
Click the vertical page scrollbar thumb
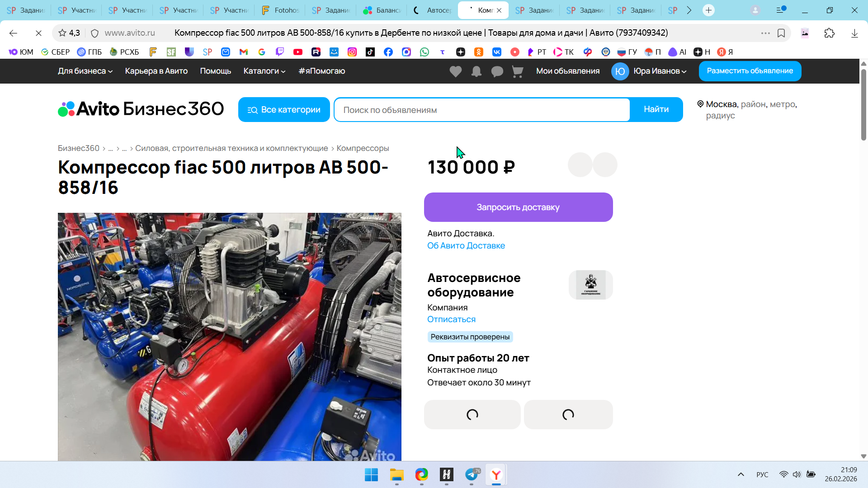[x=863, y=104]
